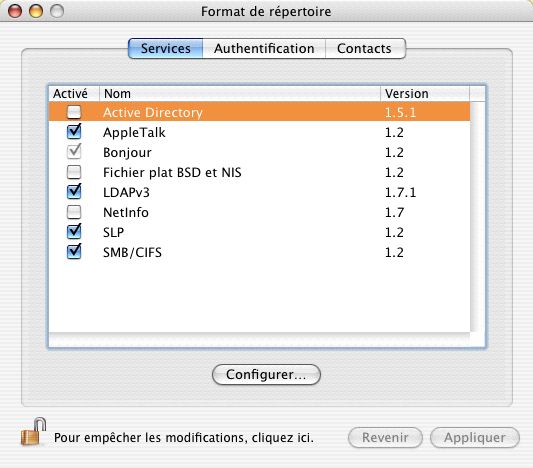Enable Fichier plat BSD et NIS checkbox
The width and height of the screenshot is (533, 468).
(x=74, y=172)
